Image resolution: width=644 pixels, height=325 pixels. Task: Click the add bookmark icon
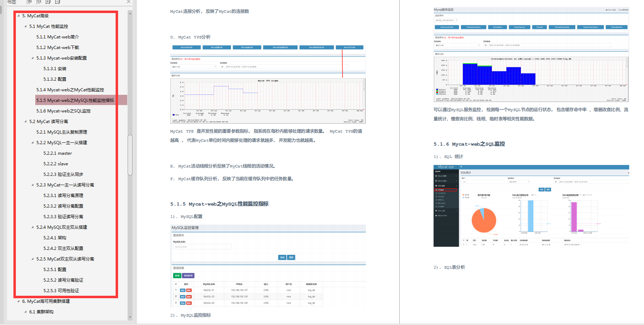tap(48, 2)
